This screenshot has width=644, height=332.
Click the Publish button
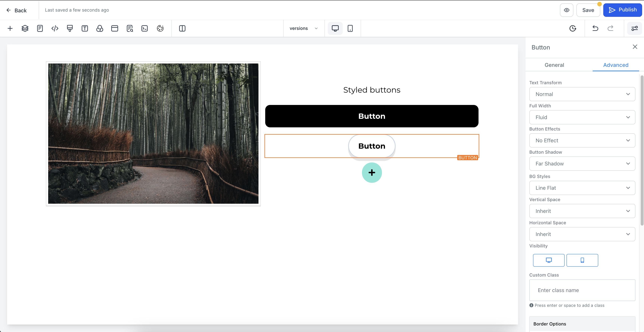(622, 10)
